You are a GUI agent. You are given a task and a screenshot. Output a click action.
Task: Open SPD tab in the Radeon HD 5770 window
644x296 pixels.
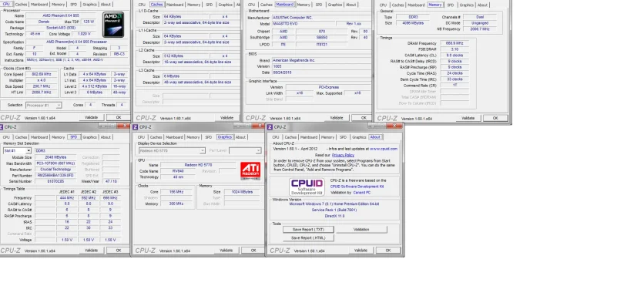click(x=208, y=137)
